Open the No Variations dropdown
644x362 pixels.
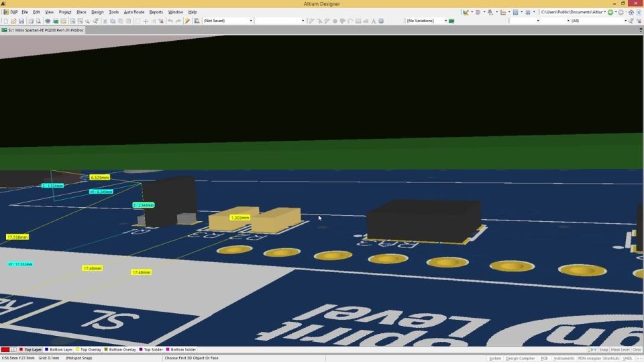(x=445, y=21)
